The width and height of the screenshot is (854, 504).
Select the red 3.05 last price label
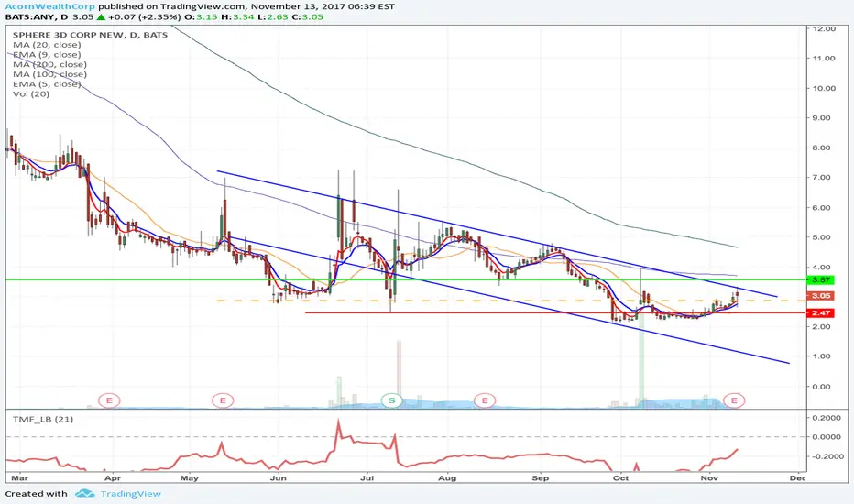coord(820,296)
